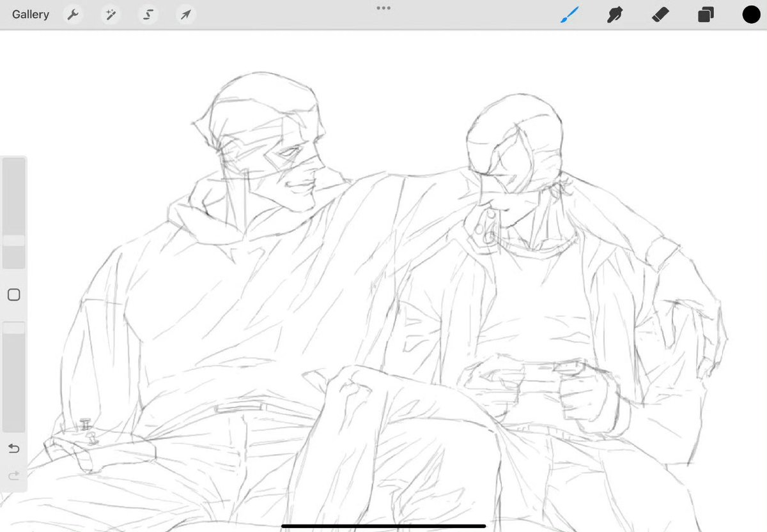Screen dimensions: 767x532
Task: Redo the last undone stroke
Action: (x=13, y=475)
